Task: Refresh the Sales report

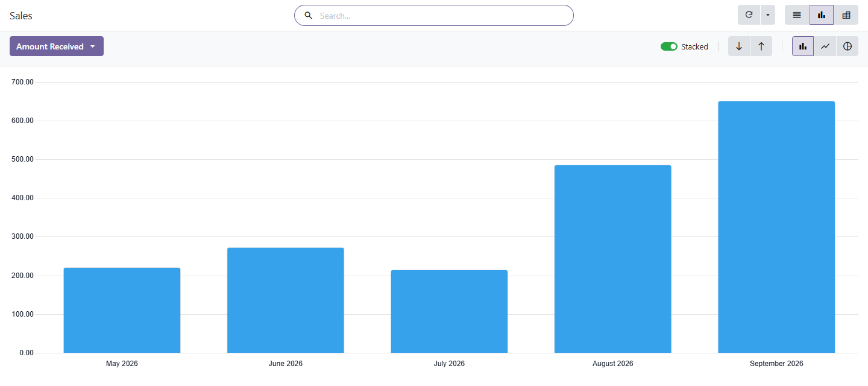Action: point(749,15)
